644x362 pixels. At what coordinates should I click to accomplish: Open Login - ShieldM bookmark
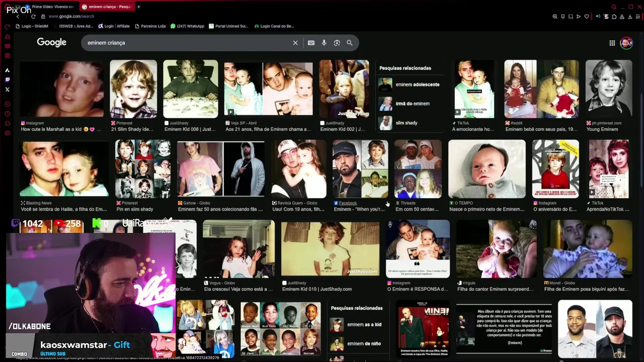point(32,26)
